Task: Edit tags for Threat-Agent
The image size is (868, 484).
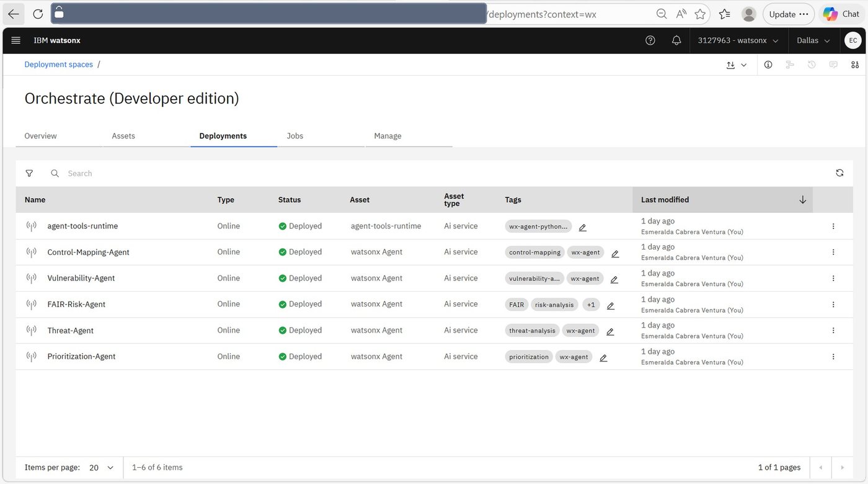Action: point(610,331)
